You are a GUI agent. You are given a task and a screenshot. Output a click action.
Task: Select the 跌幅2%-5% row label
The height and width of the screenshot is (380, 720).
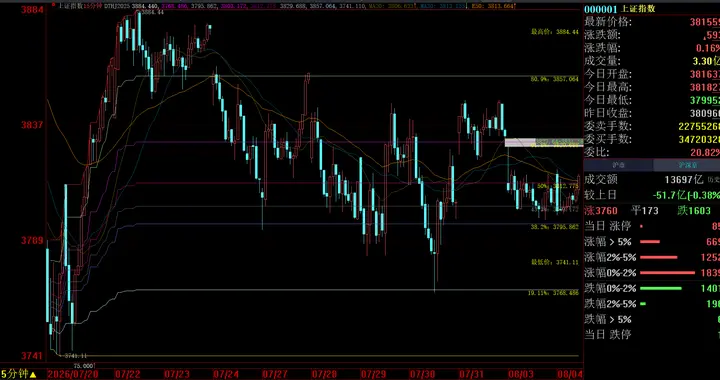610,303
